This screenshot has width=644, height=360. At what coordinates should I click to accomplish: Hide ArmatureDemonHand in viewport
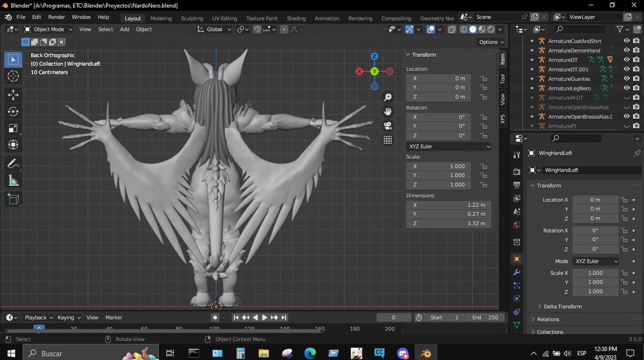click(626, 50)
